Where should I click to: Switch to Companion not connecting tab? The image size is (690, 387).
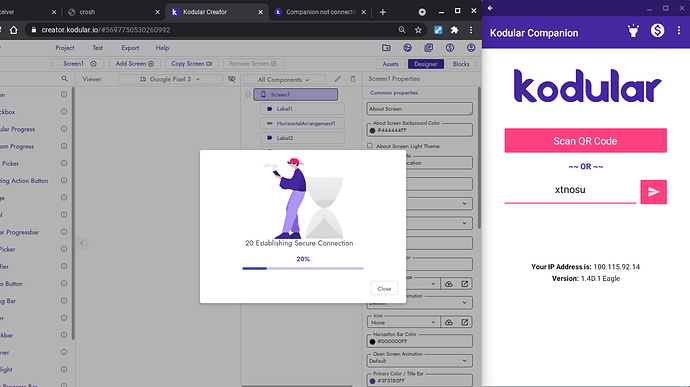[320, 12]
